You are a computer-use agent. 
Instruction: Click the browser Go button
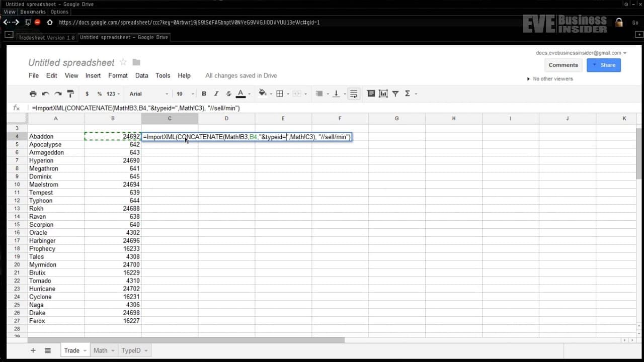(634, 22)
